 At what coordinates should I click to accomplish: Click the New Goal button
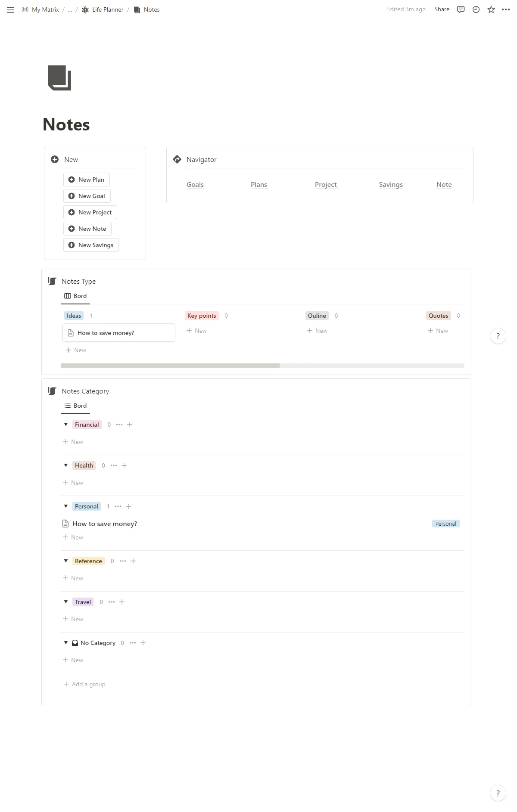(87, 196)
